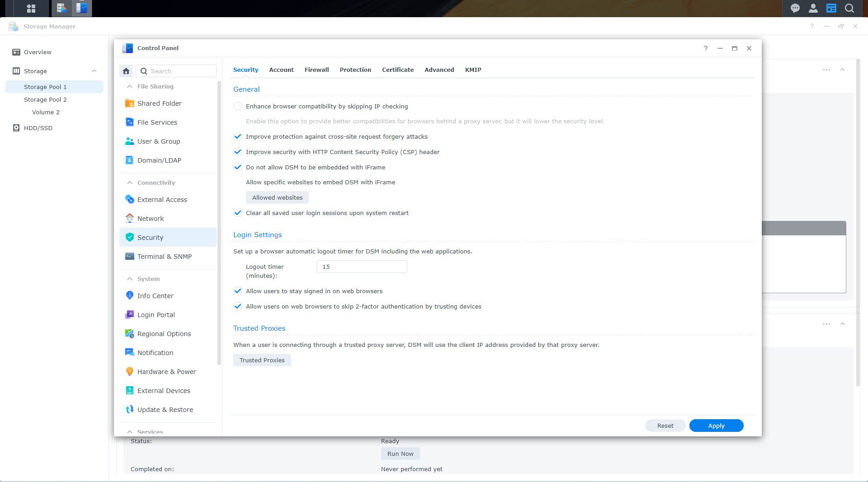The image size is (868, 482).
Task: Open lower Storage Manager panel more options
Action: coord(826,324)
